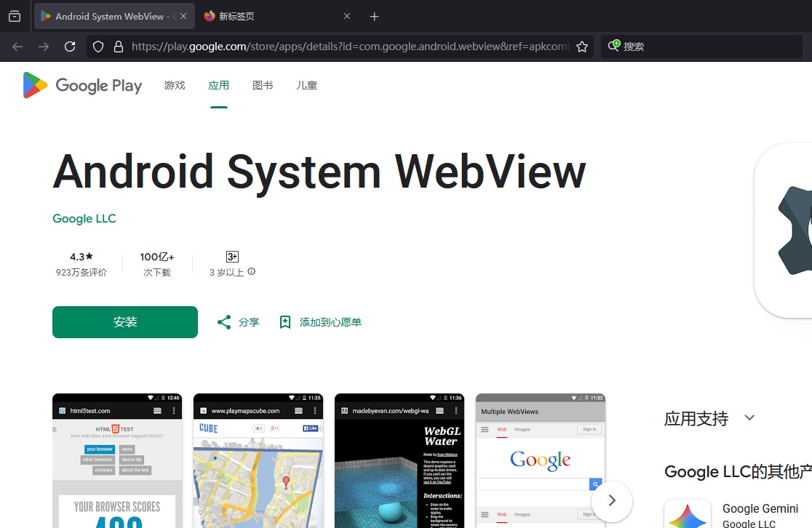Go forward to the next page
The width and height of the screenshot is (812, 528).
click(44, 47)
